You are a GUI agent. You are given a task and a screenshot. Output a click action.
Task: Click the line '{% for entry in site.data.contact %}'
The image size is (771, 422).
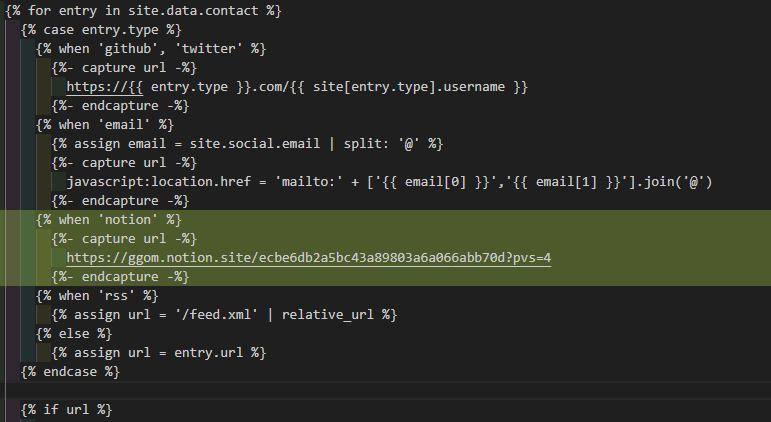(143, 11)
